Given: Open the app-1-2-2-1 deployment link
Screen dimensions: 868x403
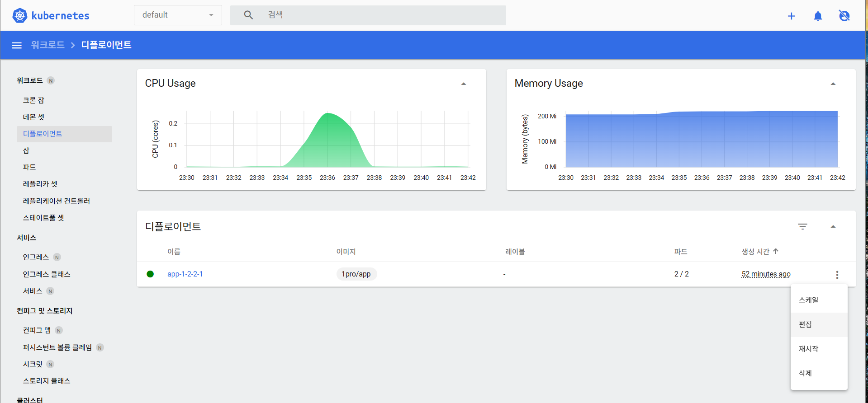Looking at the screenshot, I should tap(185, 274).
